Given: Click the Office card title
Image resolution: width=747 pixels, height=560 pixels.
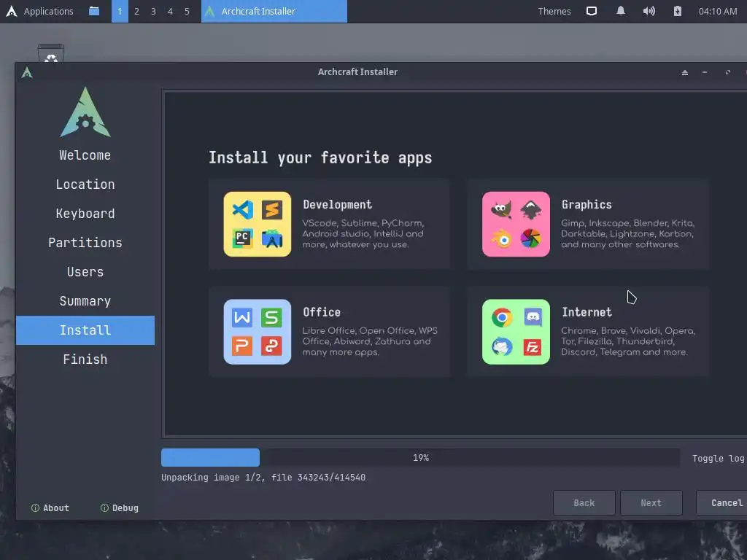Looking at the screenshot, I should [322, 312].
